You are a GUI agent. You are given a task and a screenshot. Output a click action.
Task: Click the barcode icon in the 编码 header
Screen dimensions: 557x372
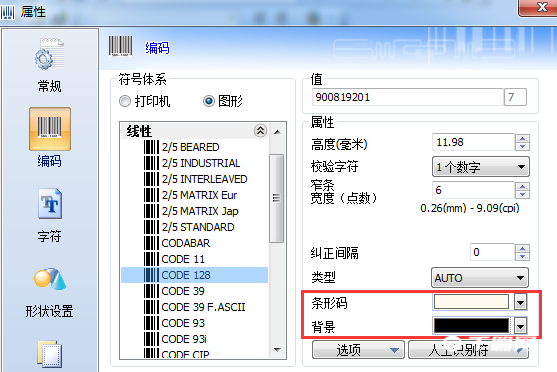120,46
